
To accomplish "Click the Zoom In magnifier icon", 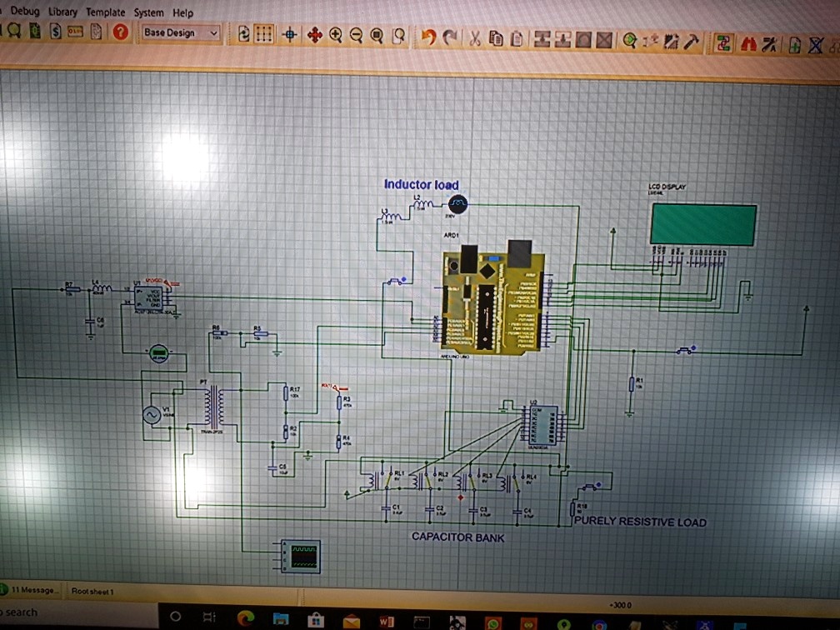I will pyautogui.click(x=336, y=35).
